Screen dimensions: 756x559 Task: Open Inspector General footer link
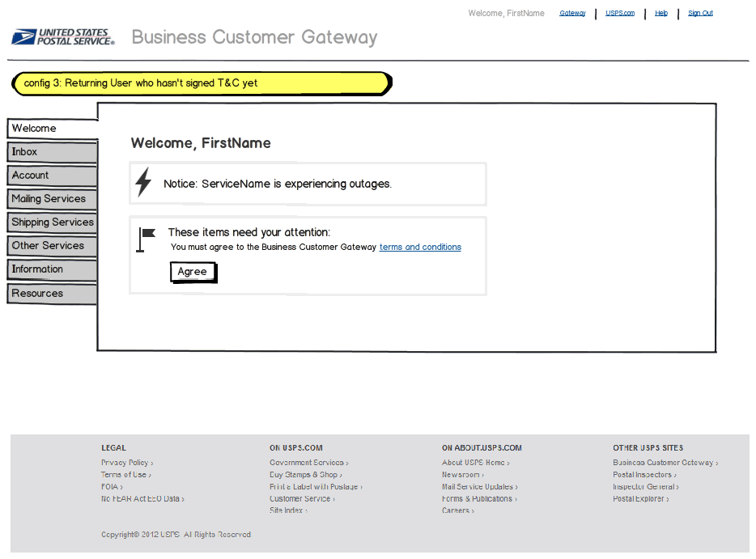[x=646, y=487]
